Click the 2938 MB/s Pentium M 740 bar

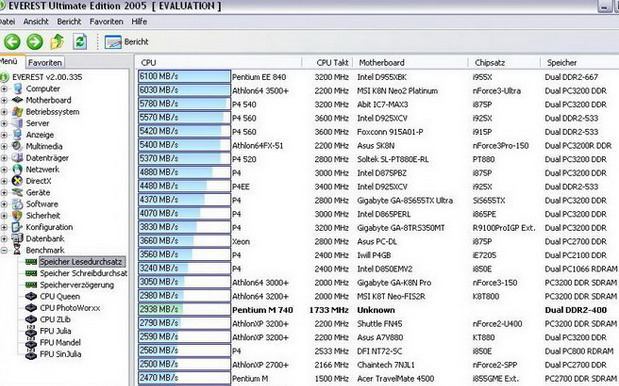tap(184, 309)
